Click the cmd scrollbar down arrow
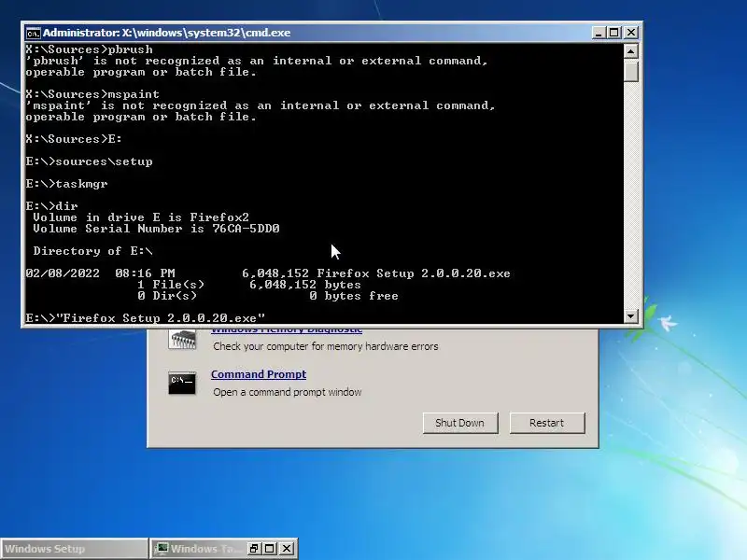This screenshot has width=747, height=560. pos(631,315)
